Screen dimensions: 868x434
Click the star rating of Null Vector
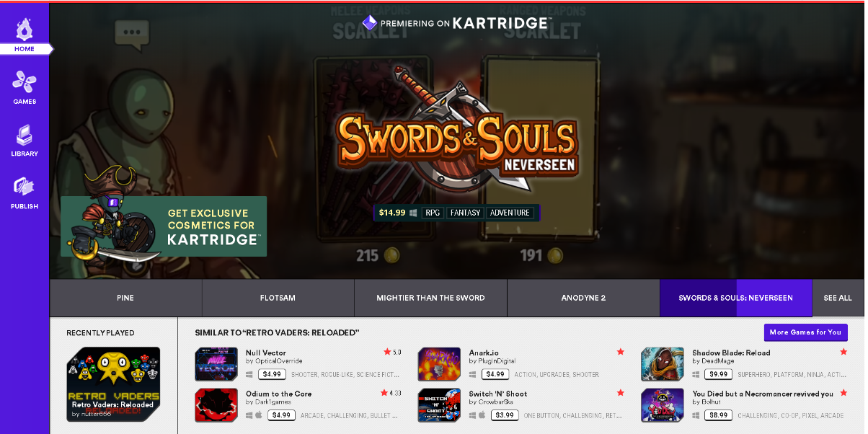point(392,352)
